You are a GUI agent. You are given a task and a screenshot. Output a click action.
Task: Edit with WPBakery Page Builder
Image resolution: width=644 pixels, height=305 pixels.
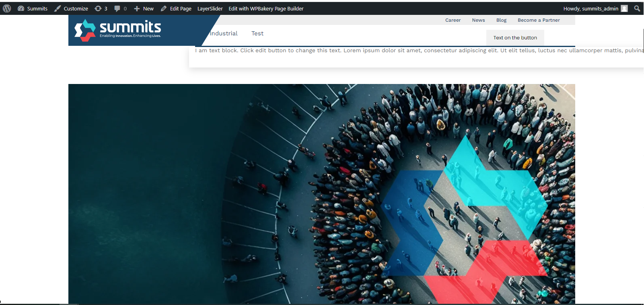[266, 8]
